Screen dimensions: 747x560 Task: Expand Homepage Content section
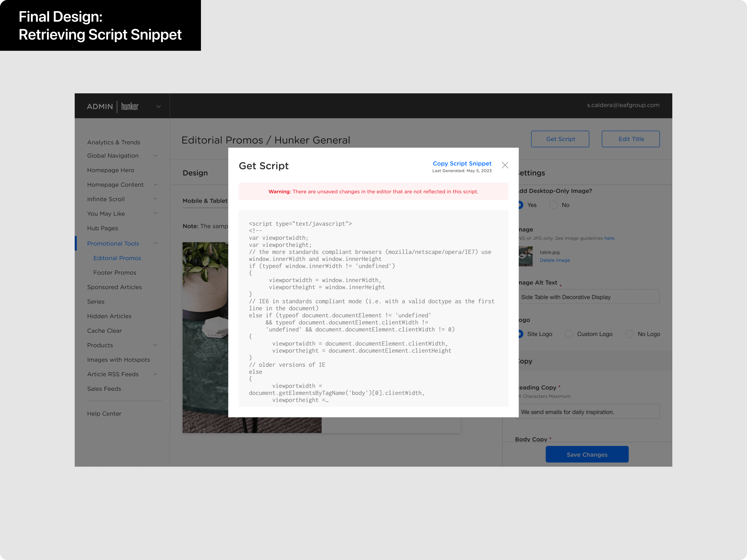pos(156,185)
